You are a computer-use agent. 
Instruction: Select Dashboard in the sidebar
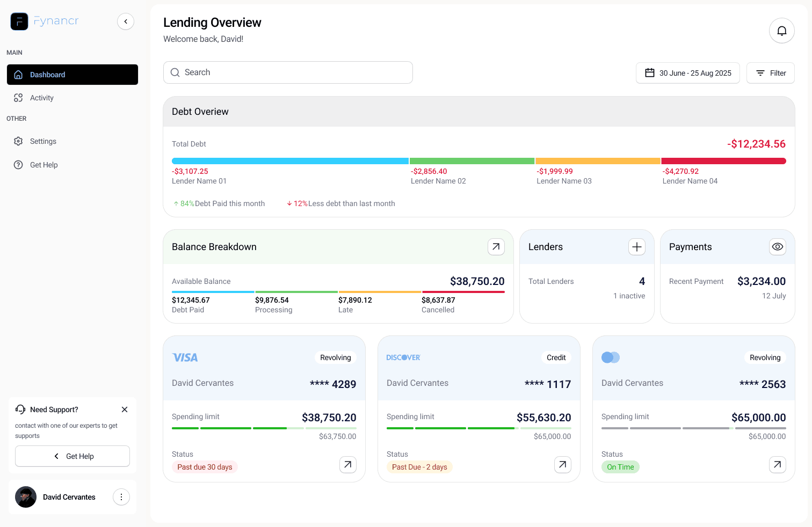[72, 75]
